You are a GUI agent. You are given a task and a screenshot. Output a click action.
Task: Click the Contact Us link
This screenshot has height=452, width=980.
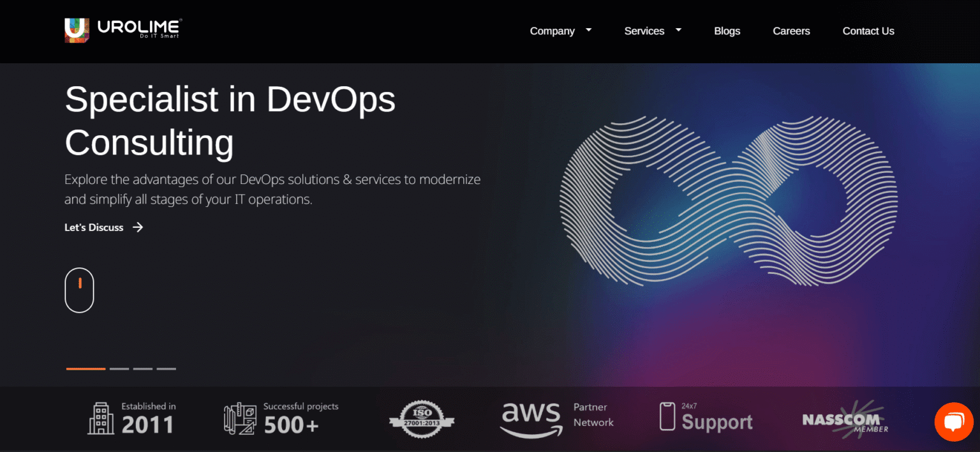(x=868, y=31)
